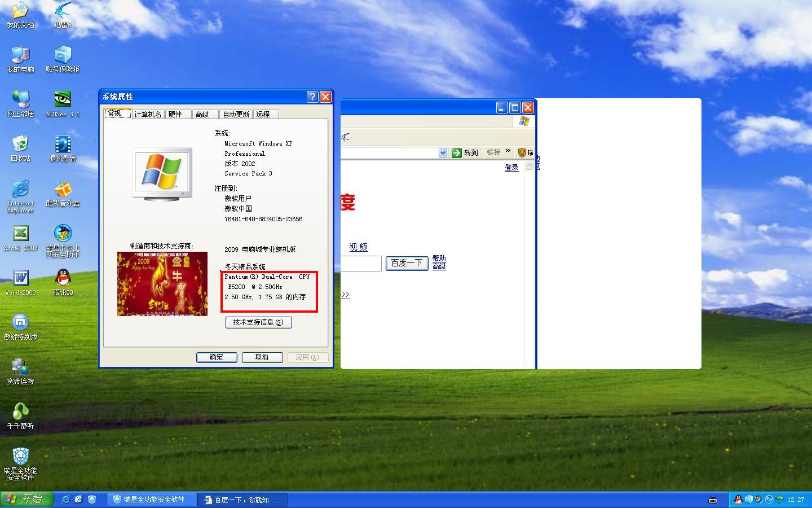Launch the 千千静听 music player icon

[20, 416]
